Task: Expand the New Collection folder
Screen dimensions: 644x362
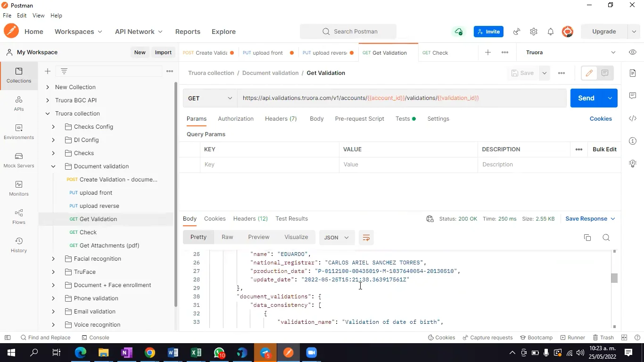Action: [48, 87]
